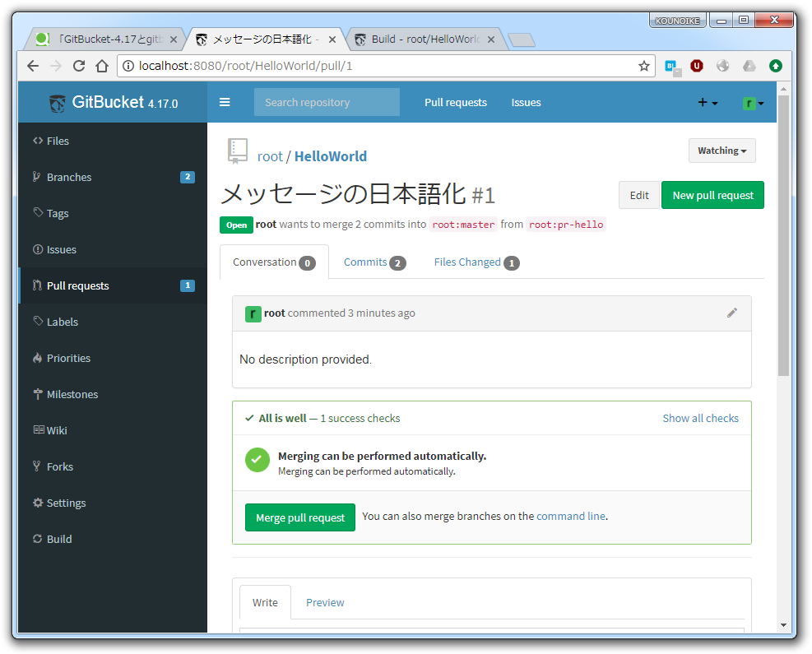Open the Build section

pos(58,539)
